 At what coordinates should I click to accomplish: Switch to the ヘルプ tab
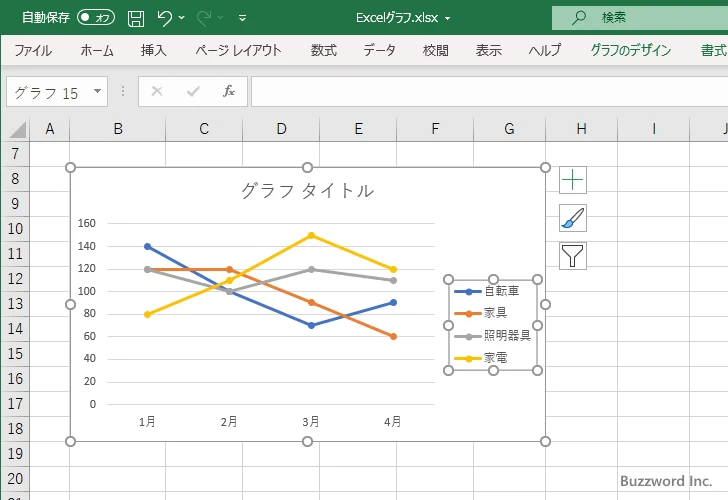point(545,50)
